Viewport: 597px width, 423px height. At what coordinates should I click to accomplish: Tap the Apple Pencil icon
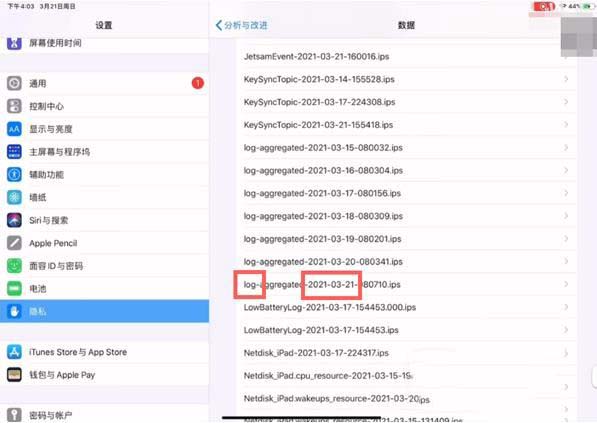click(x=14, y=243)
